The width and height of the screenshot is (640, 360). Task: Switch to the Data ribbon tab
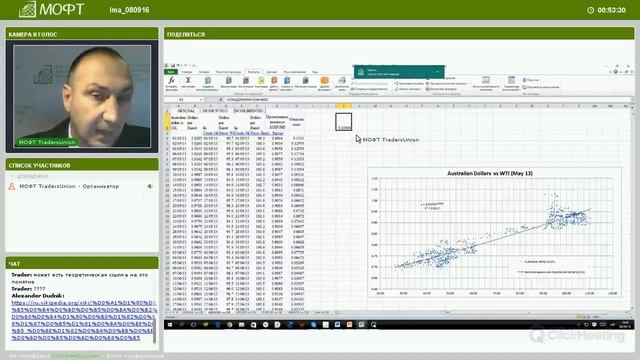(x=272, y=72)
